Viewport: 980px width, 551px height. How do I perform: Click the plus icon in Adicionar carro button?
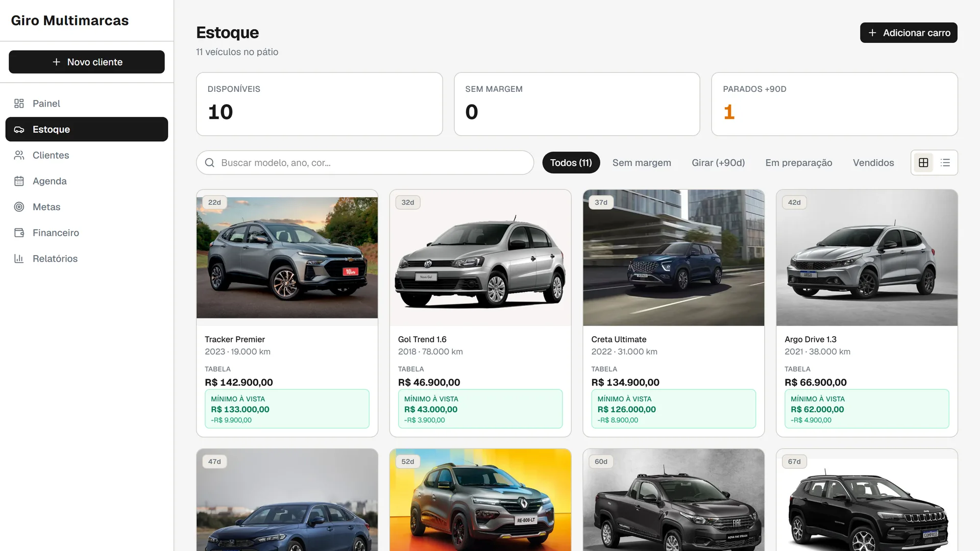pos(872,33)
